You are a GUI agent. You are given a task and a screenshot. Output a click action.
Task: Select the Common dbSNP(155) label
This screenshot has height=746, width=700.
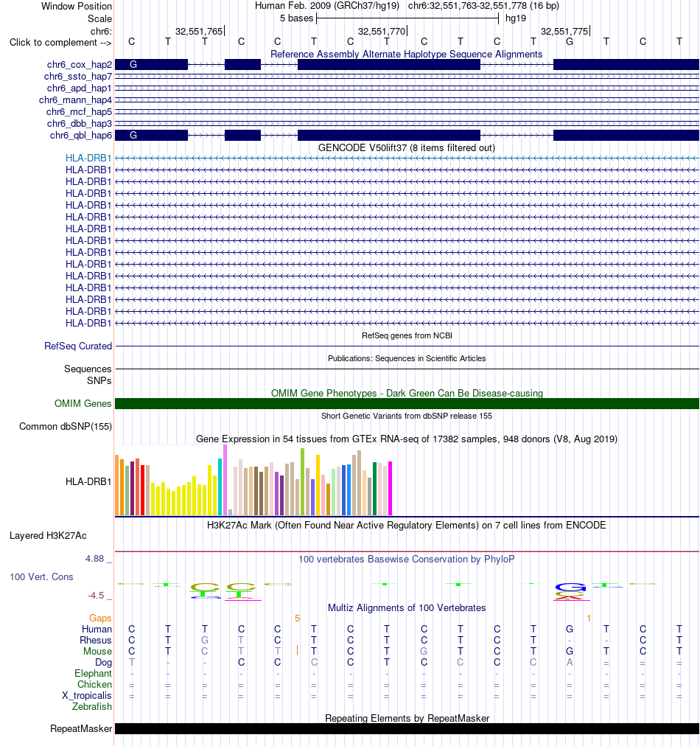66,427
